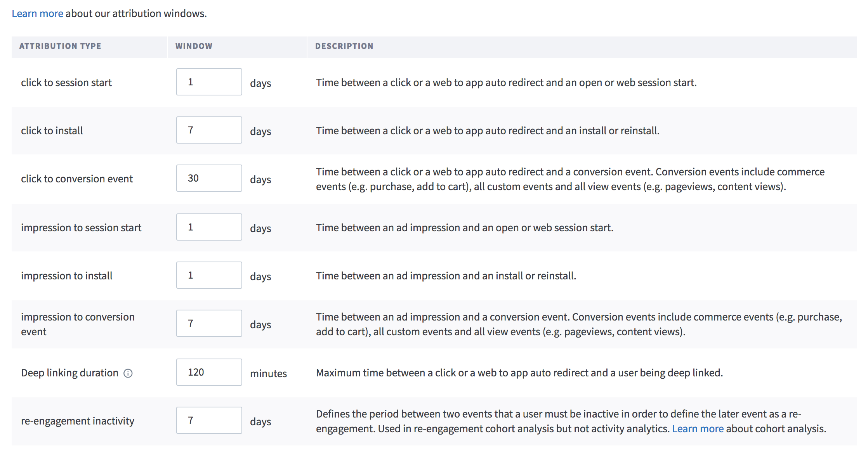Focus the impression to session start field

click(x=209, y=227)
